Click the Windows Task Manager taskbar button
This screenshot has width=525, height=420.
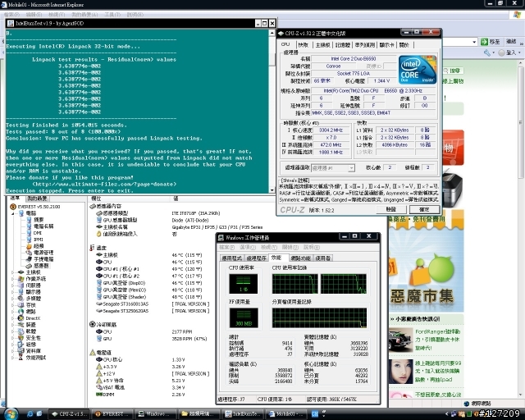[x=156, y=414]
